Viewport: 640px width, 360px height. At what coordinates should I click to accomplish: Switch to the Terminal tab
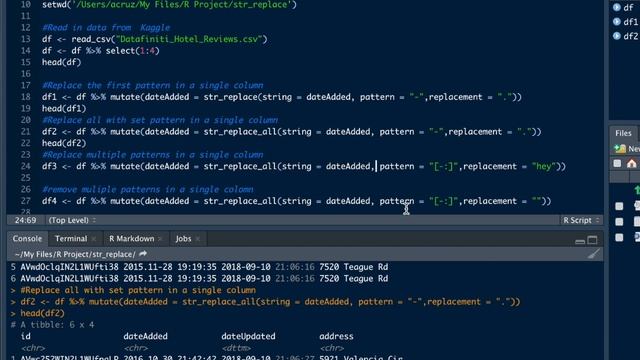coord(71,239)
